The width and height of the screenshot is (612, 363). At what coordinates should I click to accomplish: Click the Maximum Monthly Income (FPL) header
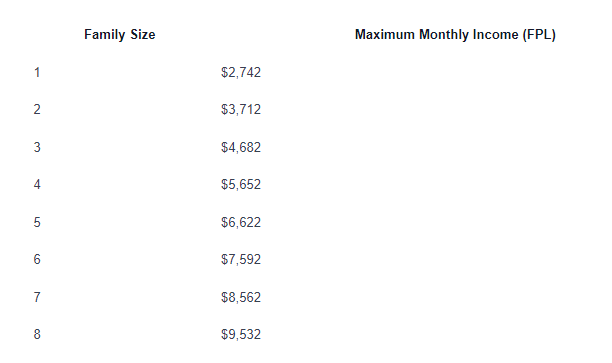tap(455, 35)
